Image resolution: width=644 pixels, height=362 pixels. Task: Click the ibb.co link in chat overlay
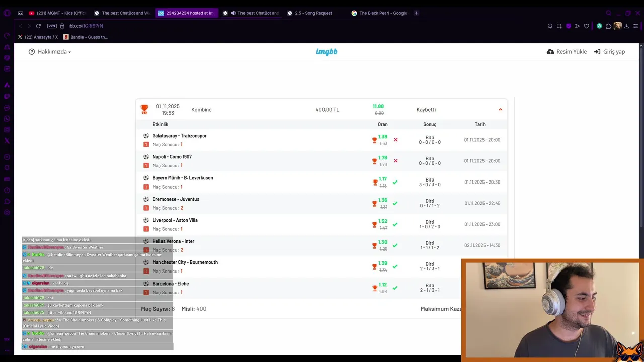pyautogui.click(x=69, y=313)
